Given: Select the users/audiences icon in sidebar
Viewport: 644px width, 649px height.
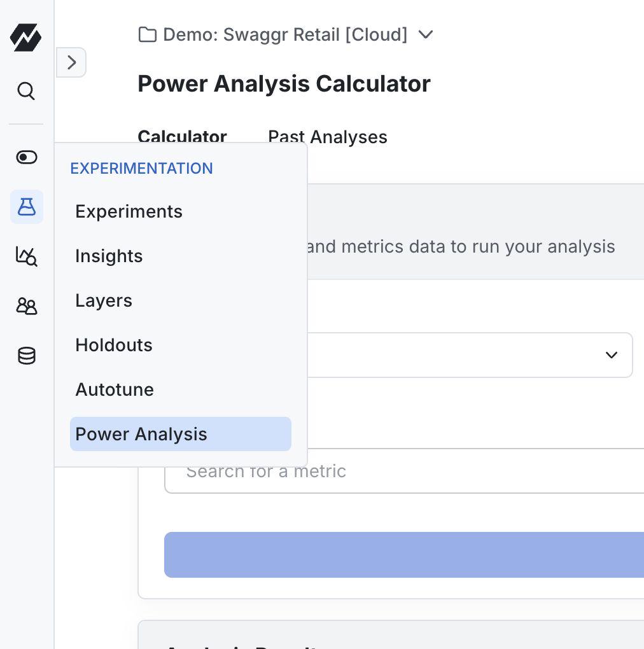Looking at the screenshot, I should 26,306.
